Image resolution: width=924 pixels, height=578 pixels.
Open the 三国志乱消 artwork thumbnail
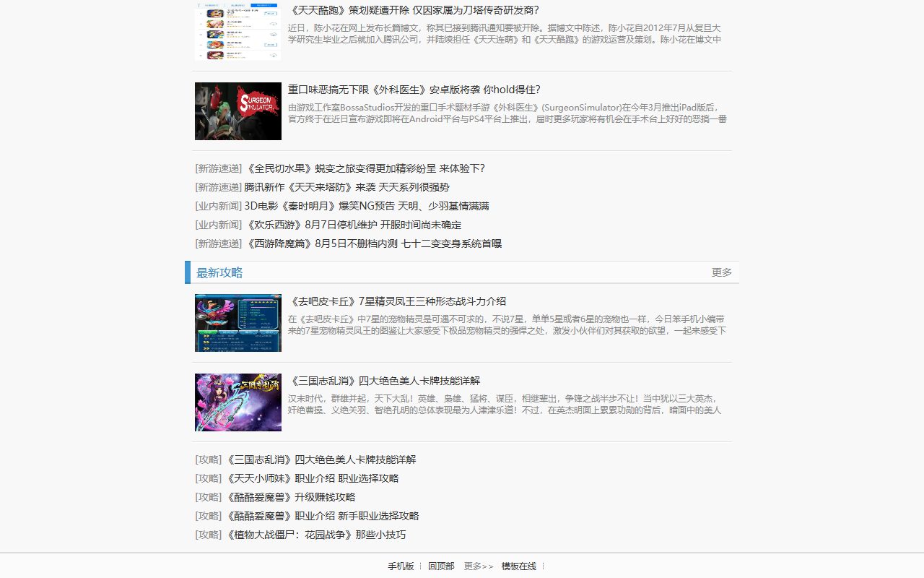pyautogui.click(x=238, y=402)
